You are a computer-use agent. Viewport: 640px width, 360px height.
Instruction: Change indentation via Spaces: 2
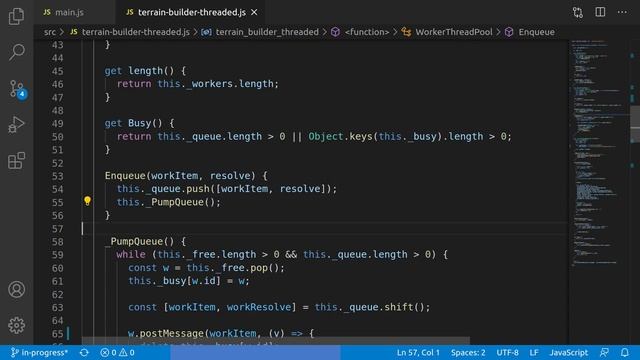point(468,353)
